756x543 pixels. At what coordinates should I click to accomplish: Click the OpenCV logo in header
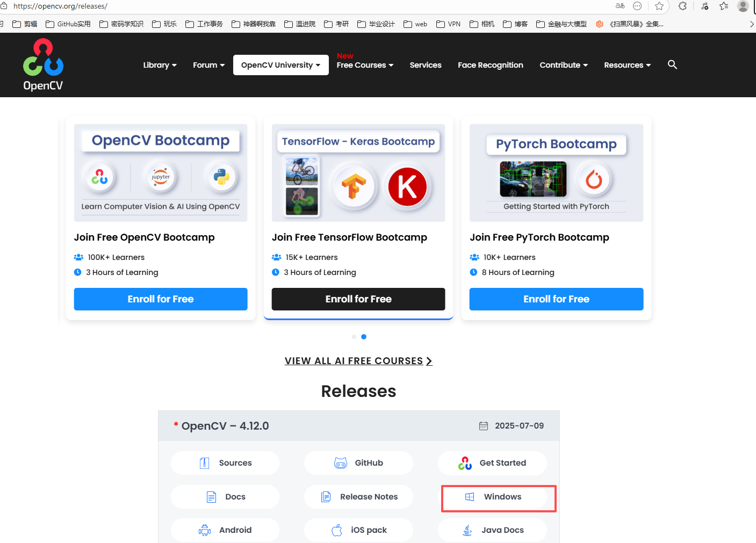[x=43, y=64]
